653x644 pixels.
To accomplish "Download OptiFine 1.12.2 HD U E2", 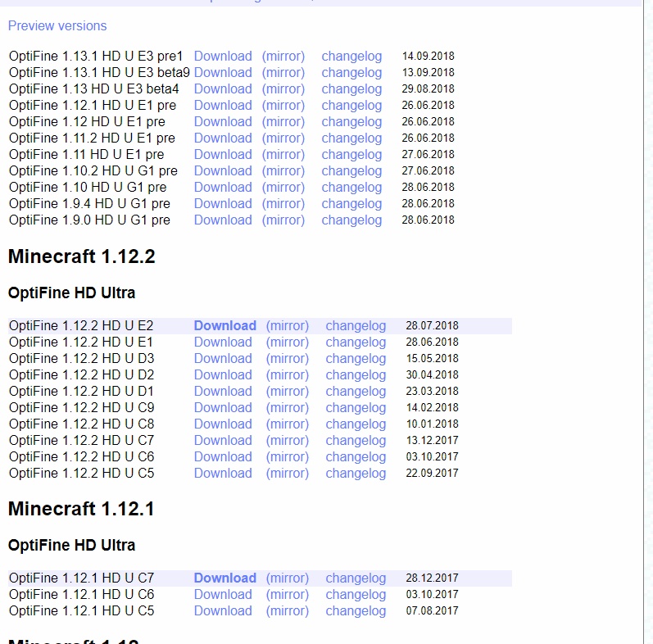I will [224, 326].
